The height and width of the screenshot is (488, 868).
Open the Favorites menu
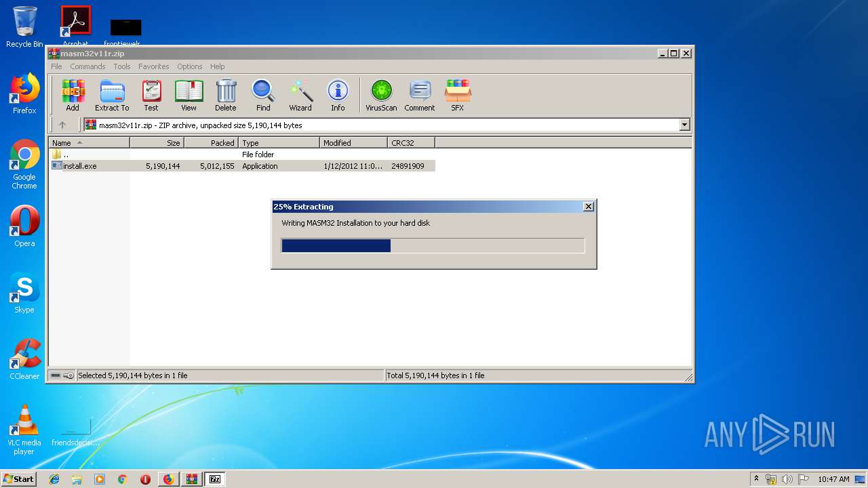(154, 66)
